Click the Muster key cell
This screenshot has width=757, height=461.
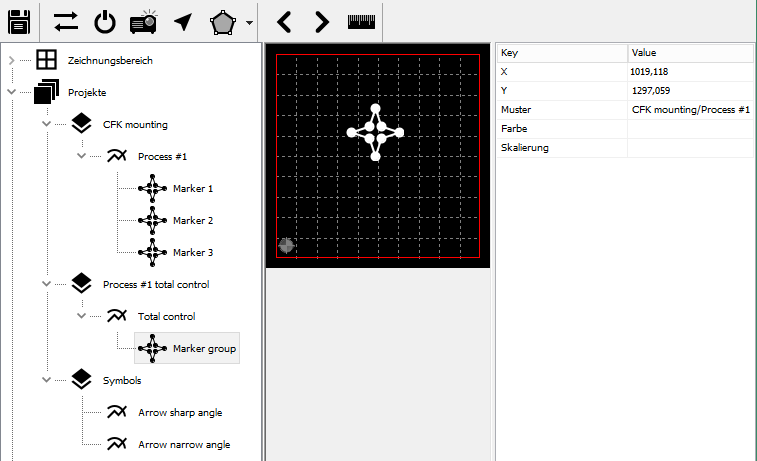[562, 110]
